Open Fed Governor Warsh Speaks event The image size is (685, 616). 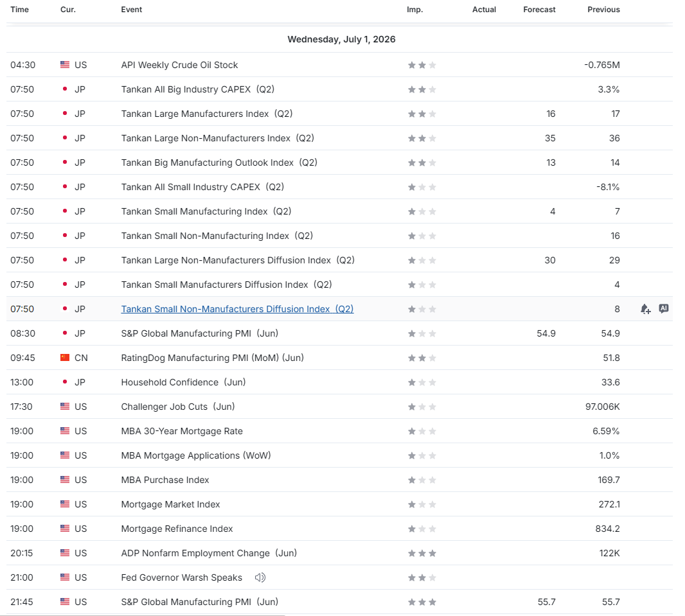[181, 577]
